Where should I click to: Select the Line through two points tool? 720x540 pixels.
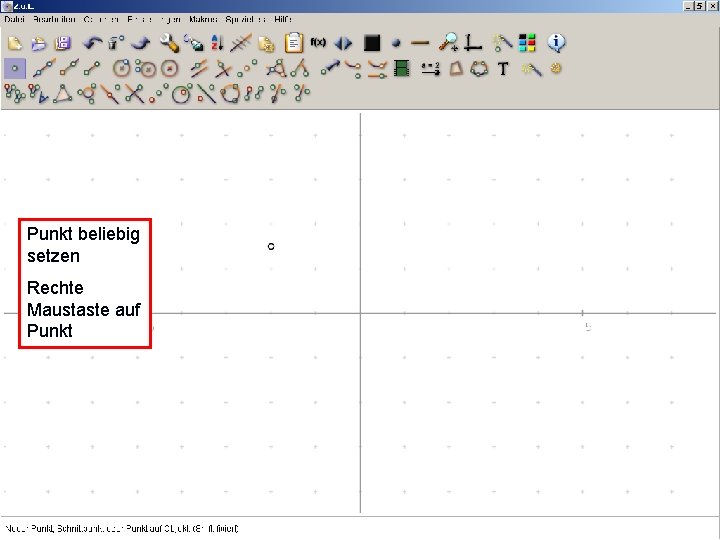click(x=44, y=68)
